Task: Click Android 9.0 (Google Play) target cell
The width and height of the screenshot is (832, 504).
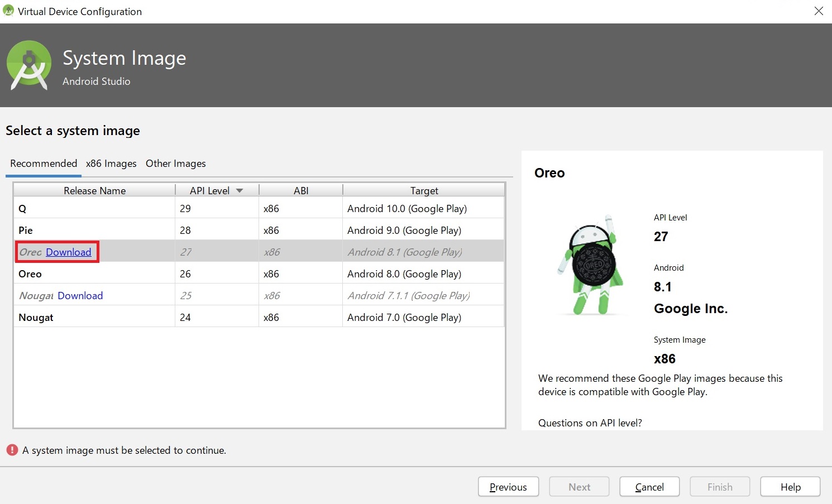Action: tap(424, 230)
